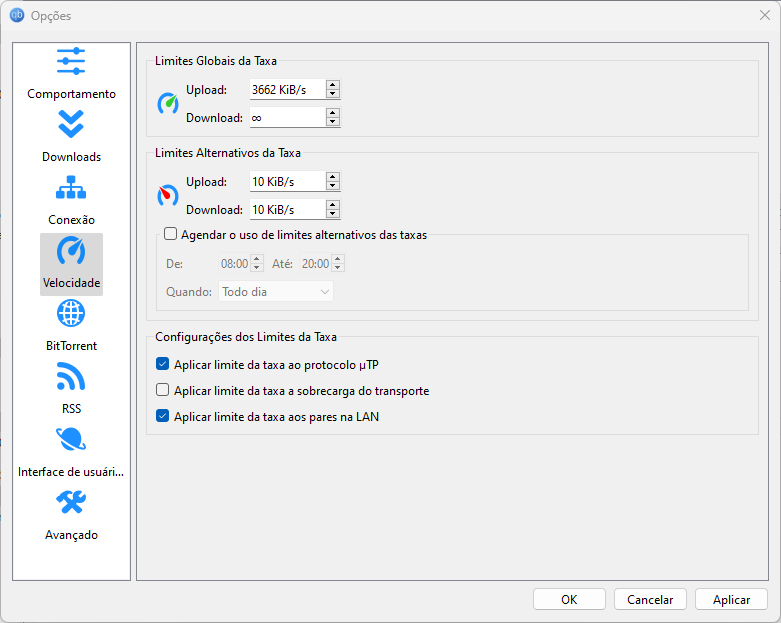The height and width of the screenshot is (623, 781).
Task: Switch to the BitTorrent label tab
Action: click(71, 346)
